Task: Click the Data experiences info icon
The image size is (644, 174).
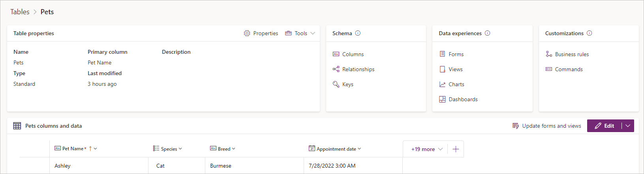Action: click(487, 33)
